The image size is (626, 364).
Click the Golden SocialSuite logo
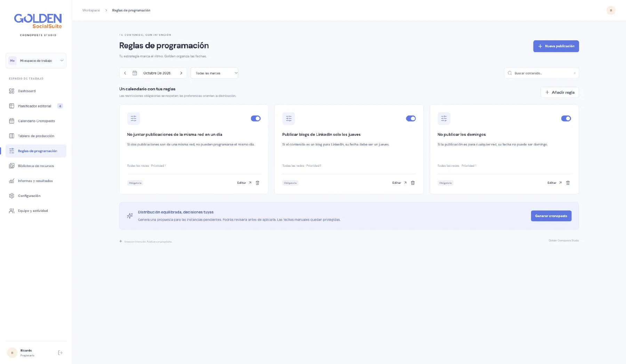(x=38, y=21)
